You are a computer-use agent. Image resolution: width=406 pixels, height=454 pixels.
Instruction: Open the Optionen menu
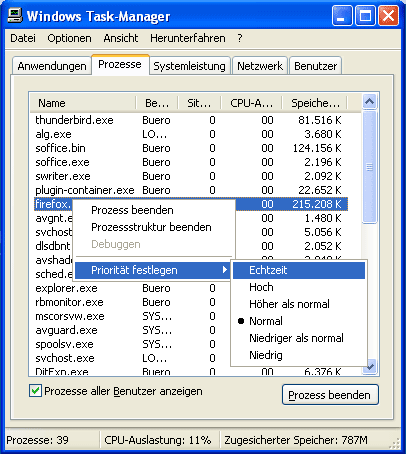[x=69, y=38]
